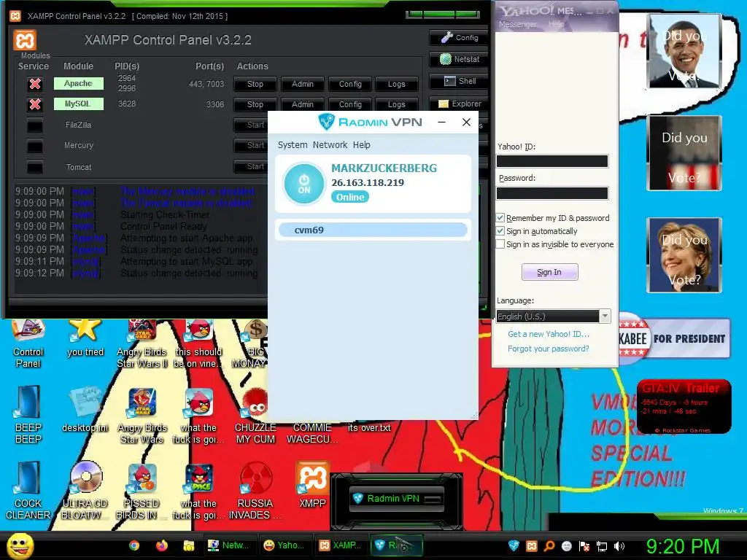Tick the FileZilla service checkbox
The height and width of the screenshot is (560, 747).
pyautogui.click(x=35, y=125)
